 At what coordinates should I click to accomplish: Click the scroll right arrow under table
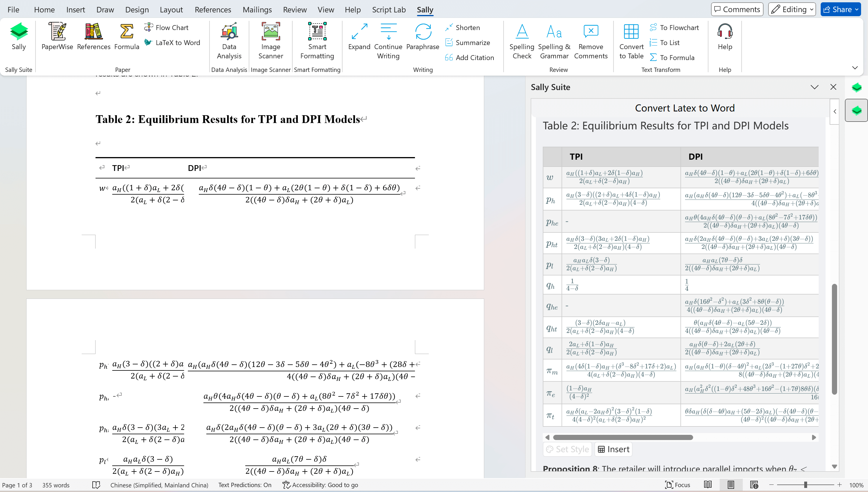point(814,437)
